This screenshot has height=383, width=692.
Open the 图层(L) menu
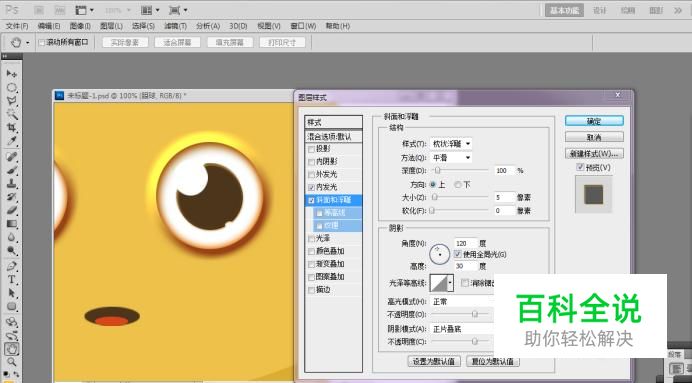click(111, 26)
